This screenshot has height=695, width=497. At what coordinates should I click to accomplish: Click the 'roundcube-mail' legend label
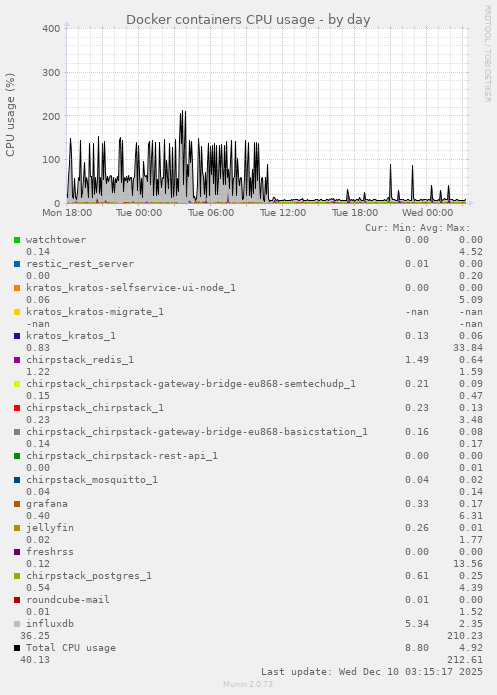pyautogui.click(x=68, y=599)
